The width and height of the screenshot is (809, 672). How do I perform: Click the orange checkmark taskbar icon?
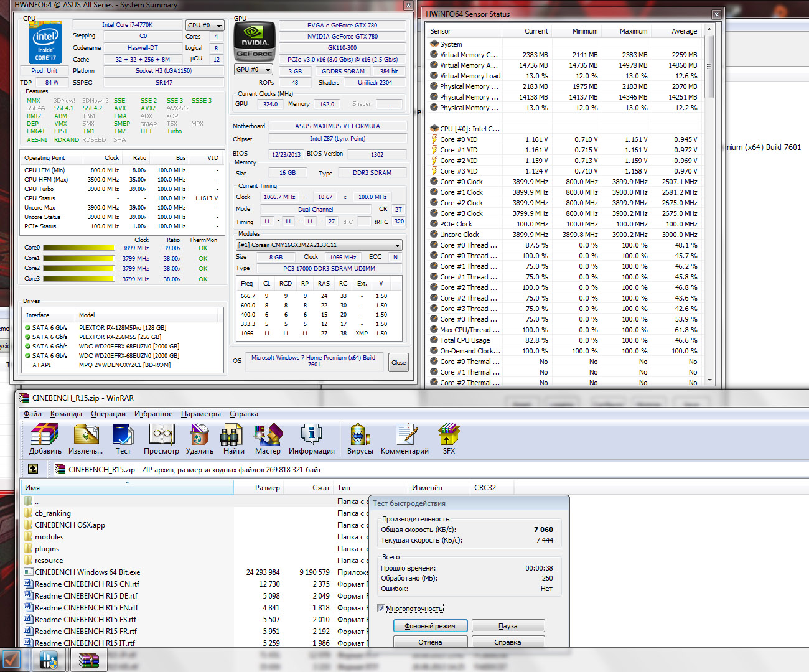click(11, 660)
